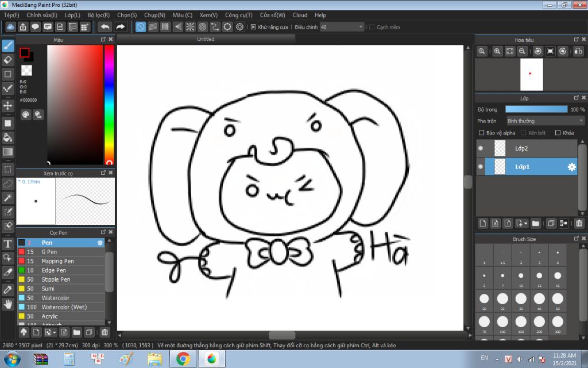Screen dimensions: 588x368
Task: Toggle Cạnh mềm soft edge checkbox
Action: (372, 27)
